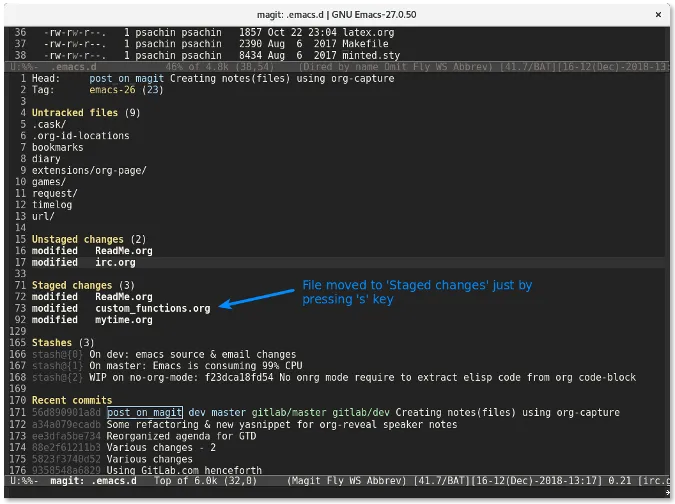Select ReadMe.org under Unstaged changes

123,251
